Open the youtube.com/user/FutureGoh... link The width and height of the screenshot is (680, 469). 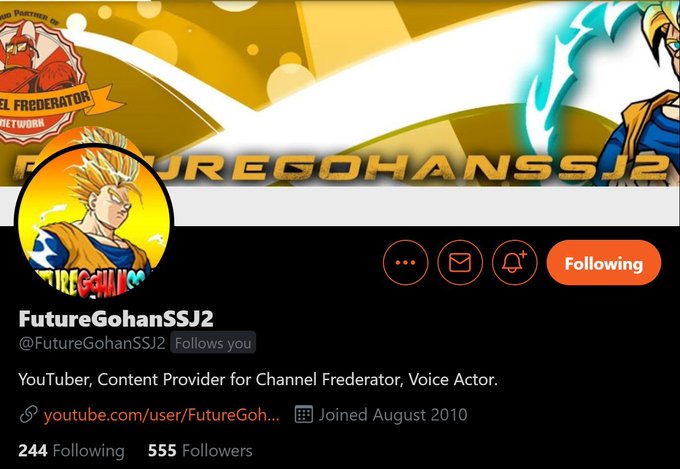click(162, 415)
